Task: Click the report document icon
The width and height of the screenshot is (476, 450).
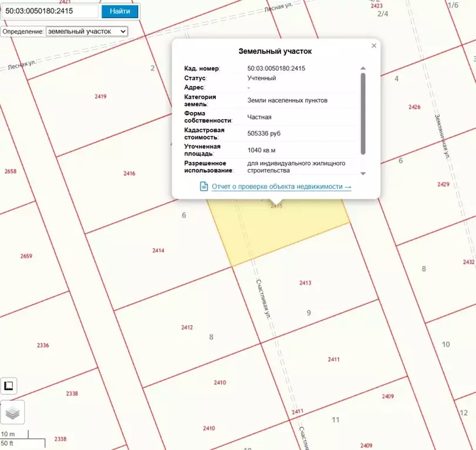Action: [x=204, y=187]
